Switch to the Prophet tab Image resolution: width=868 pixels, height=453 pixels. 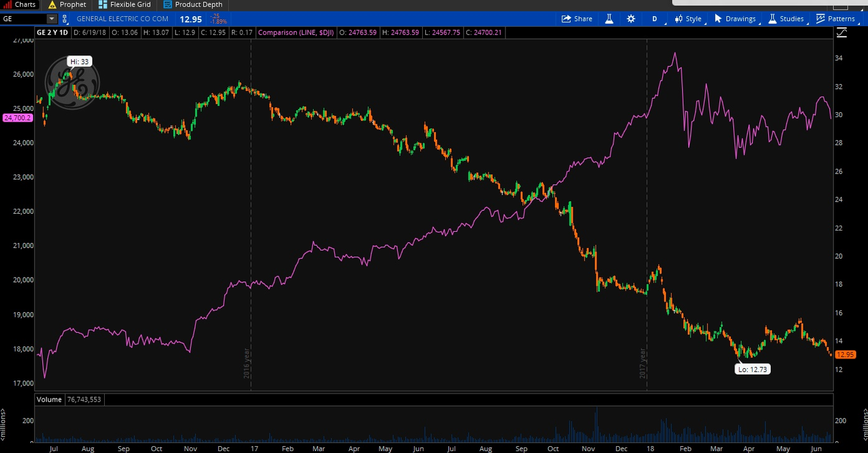point(68,4)
